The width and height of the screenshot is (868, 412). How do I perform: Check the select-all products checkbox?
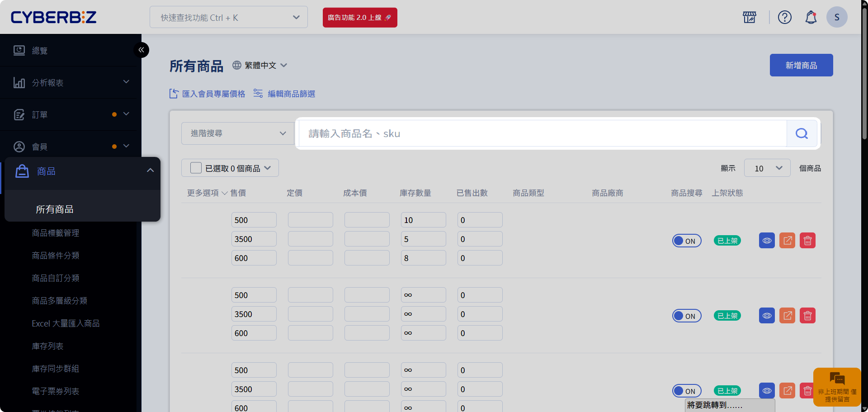point(196,168)
